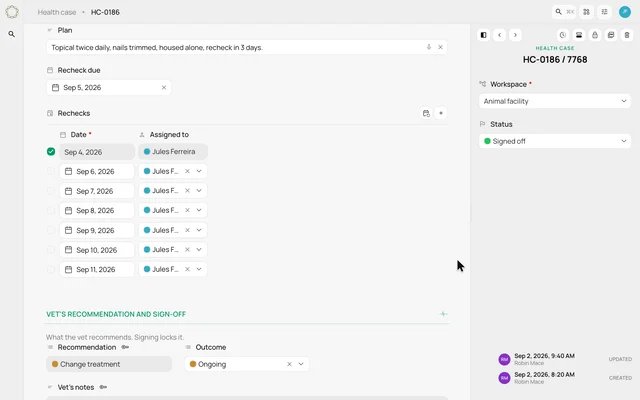Click the duplicate record icon in side panel
The height and width of the screenshot is (400, 640).
611,35
